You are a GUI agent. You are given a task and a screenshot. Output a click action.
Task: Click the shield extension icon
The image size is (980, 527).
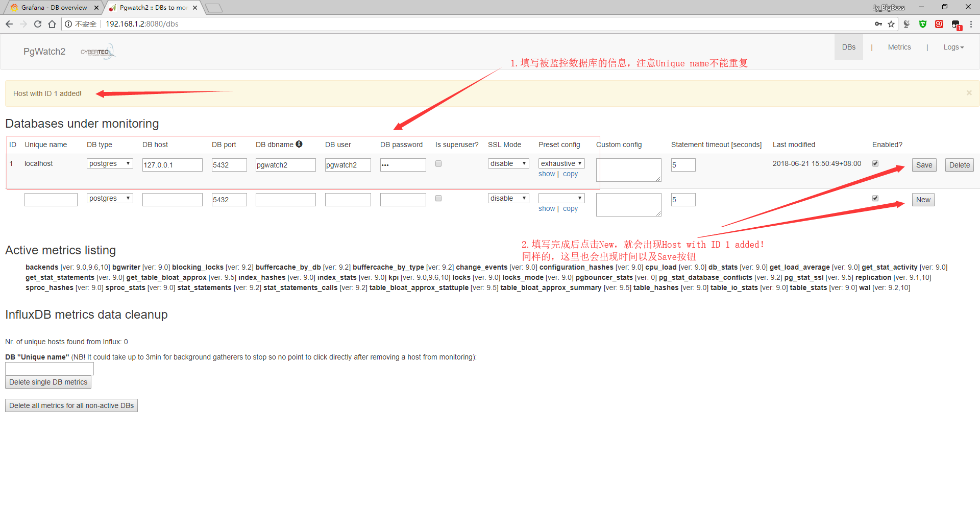pyautogui.click(x=923, y=24)
